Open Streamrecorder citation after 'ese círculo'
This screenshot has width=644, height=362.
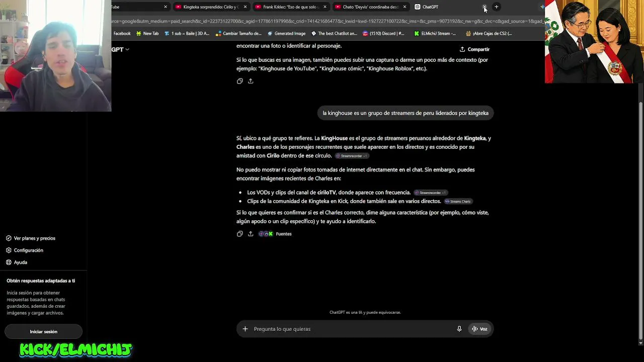(352, 156)
